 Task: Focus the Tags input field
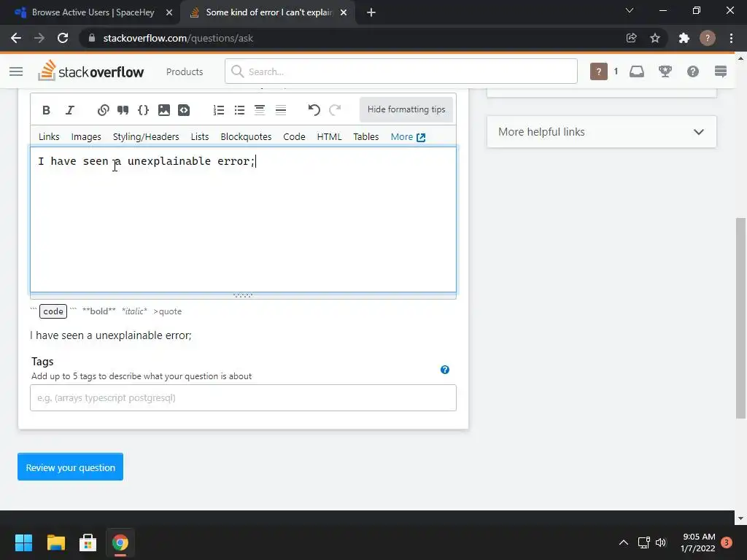pyautogui.click(x=243, y=397)
